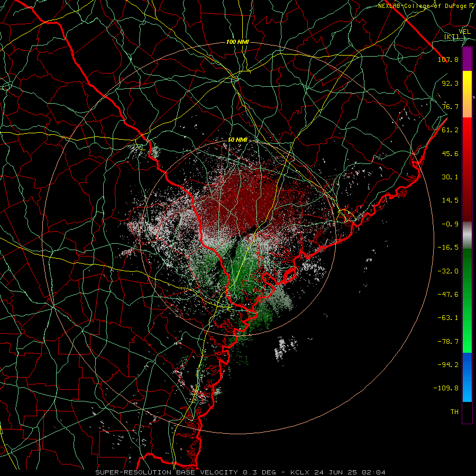Click the 45.6 velocity scale value

[450, 153]
